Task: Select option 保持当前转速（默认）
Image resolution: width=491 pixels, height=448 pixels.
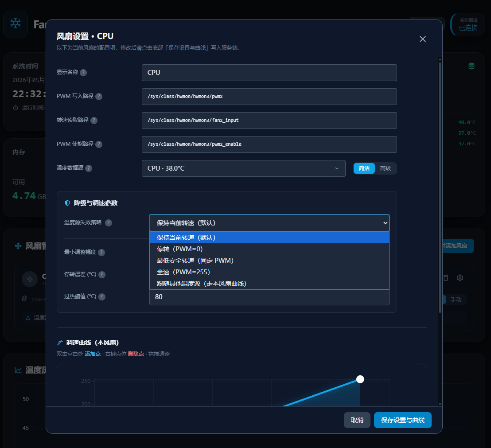Action: 269,238
